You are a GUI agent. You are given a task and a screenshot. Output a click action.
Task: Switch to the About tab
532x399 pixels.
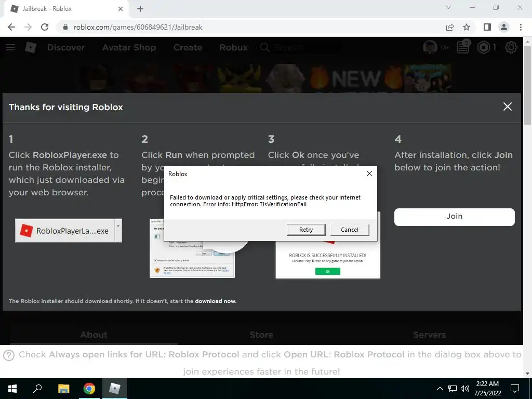[x=94, y=335]
